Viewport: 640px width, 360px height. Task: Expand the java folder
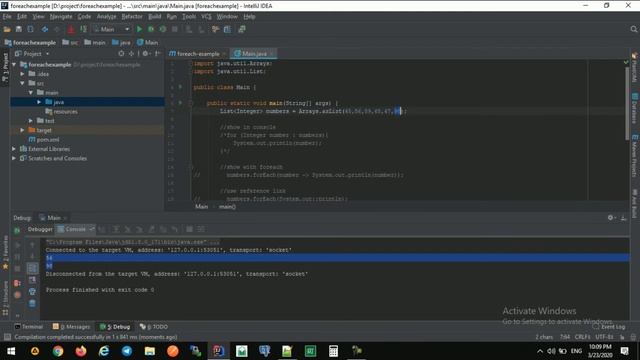click(x=39, y=102)
